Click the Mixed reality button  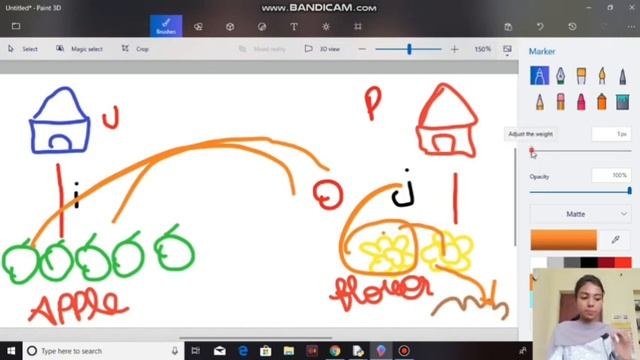point(262,49)
